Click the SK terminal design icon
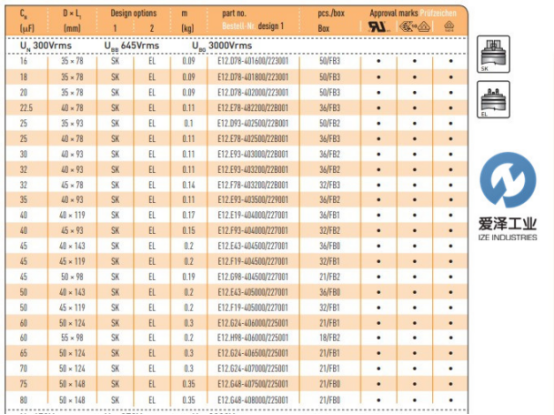Screen dimensions: 554x415 [493, 54]
